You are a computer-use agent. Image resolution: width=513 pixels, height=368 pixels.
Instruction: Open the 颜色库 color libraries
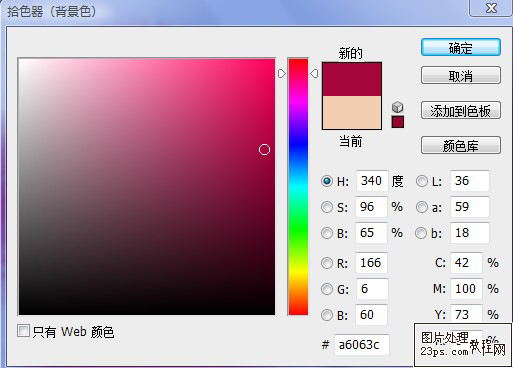[461, 145]
